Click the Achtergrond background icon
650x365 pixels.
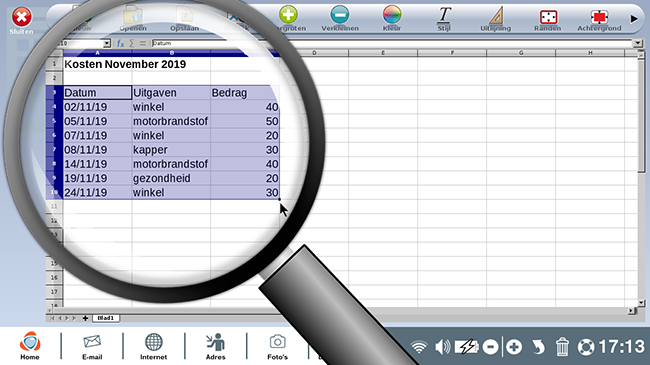click(599, 17)
